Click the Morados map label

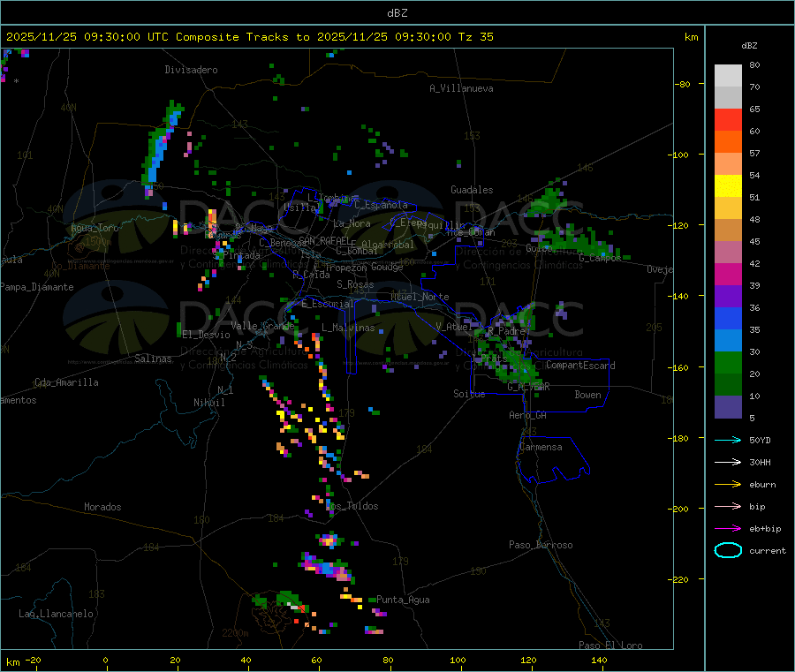pyautogui.click(x=102, y=507)
